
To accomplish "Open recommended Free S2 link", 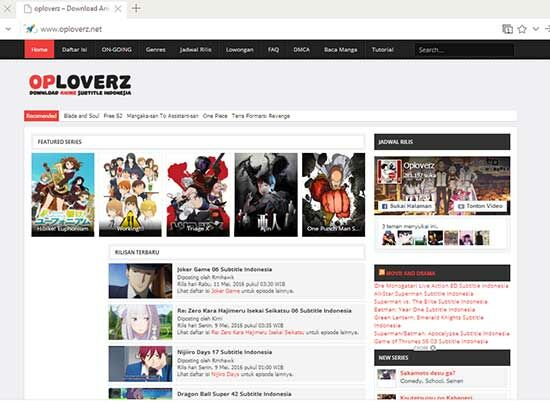I will click(x=113, y=116).
